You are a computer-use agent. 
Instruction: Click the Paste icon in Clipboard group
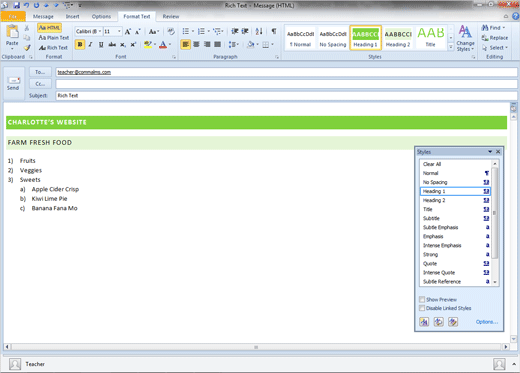pos(12,32)
